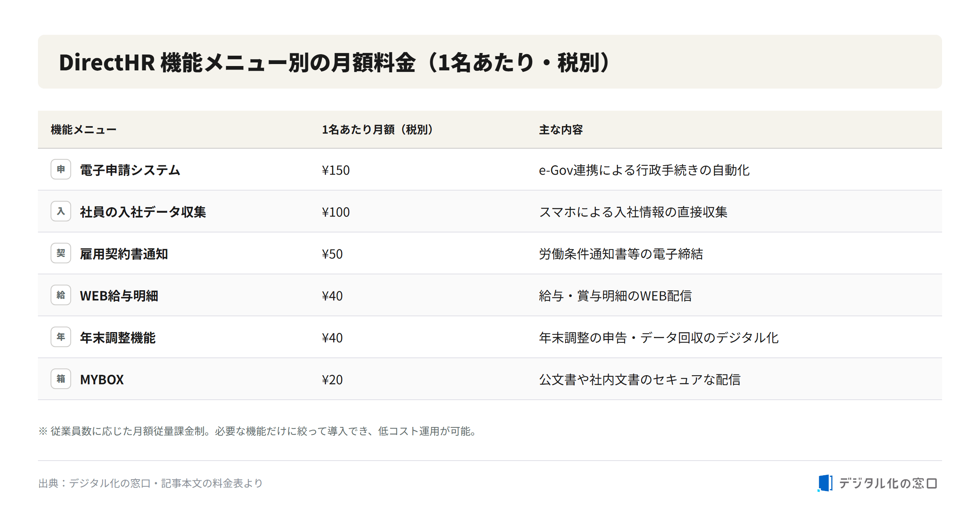Click the 給 icon beside WEB給与明細
This screenshot has height=529, width=980.
pyautogui.click(x=61, y=295)
